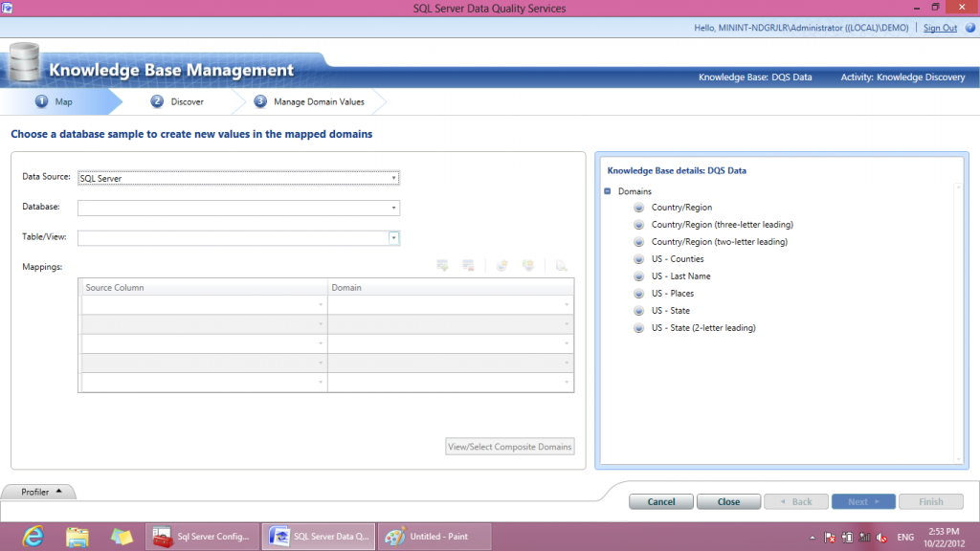The image size is (980, 551).
Task: Go to the Manage Domain Values step
Action: (x=309, y=101)
